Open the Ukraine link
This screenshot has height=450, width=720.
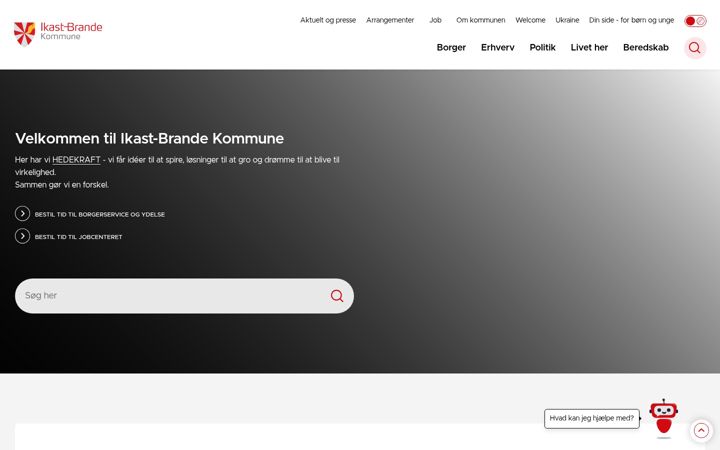coord(567,20)
